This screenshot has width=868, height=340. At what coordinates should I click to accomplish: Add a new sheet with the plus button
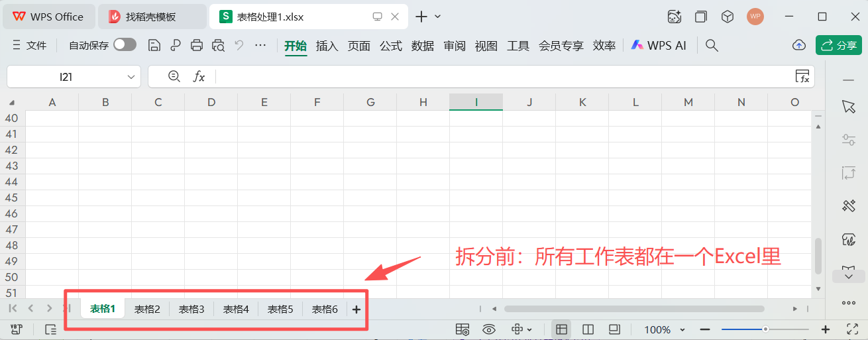[356, 309]
